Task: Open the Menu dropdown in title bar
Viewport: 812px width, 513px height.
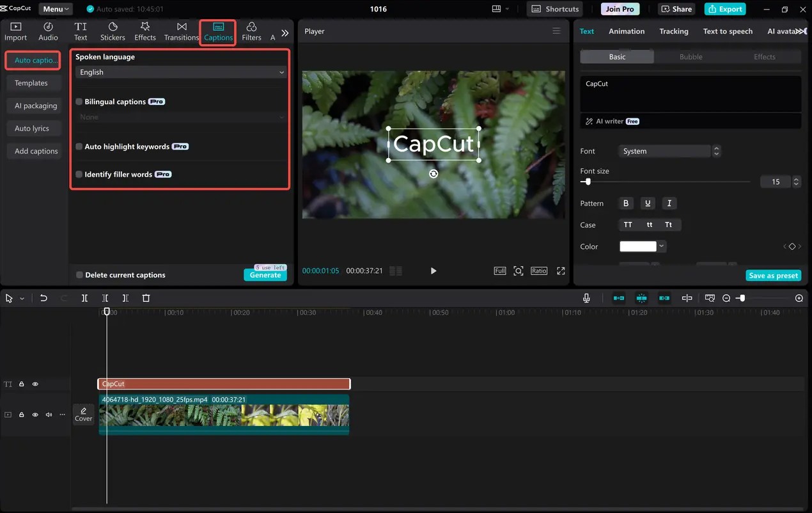Action: pyautogui.click(x=56, y=9)
